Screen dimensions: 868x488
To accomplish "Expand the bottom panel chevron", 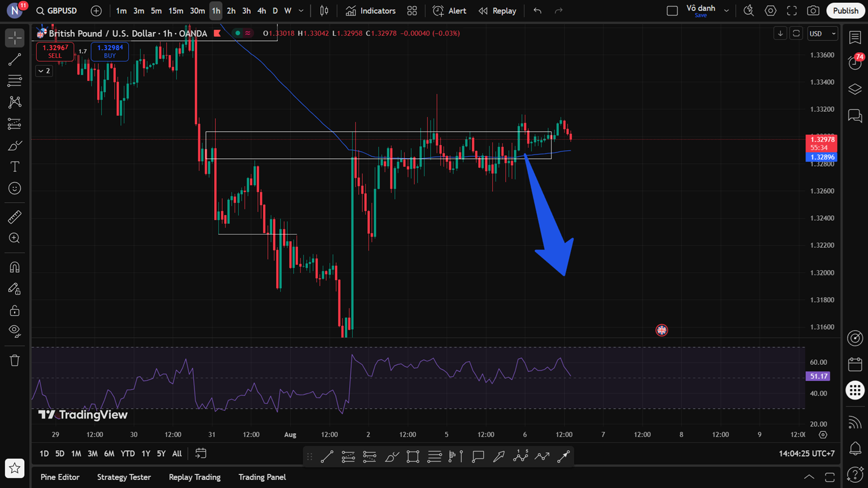I will (x=809, y=477).
